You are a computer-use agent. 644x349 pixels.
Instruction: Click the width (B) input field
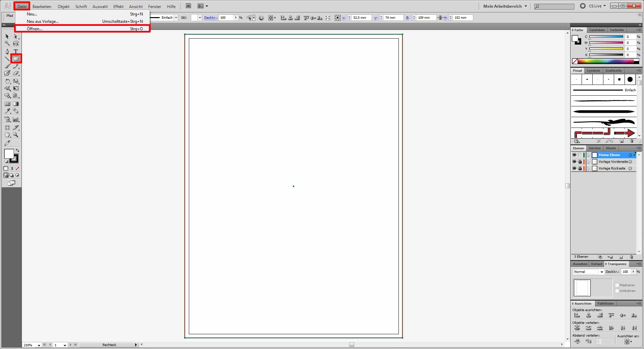click(x=426, y=18)
